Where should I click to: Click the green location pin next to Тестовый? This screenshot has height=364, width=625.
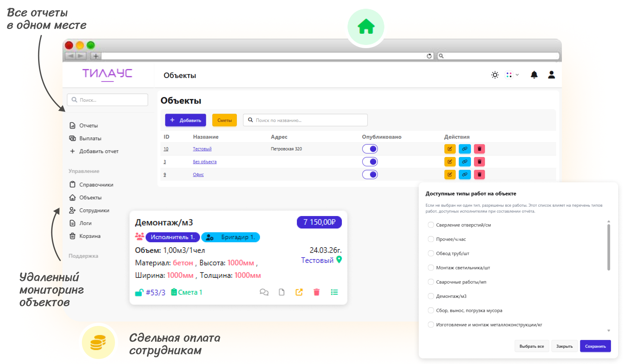pos(339,259)
